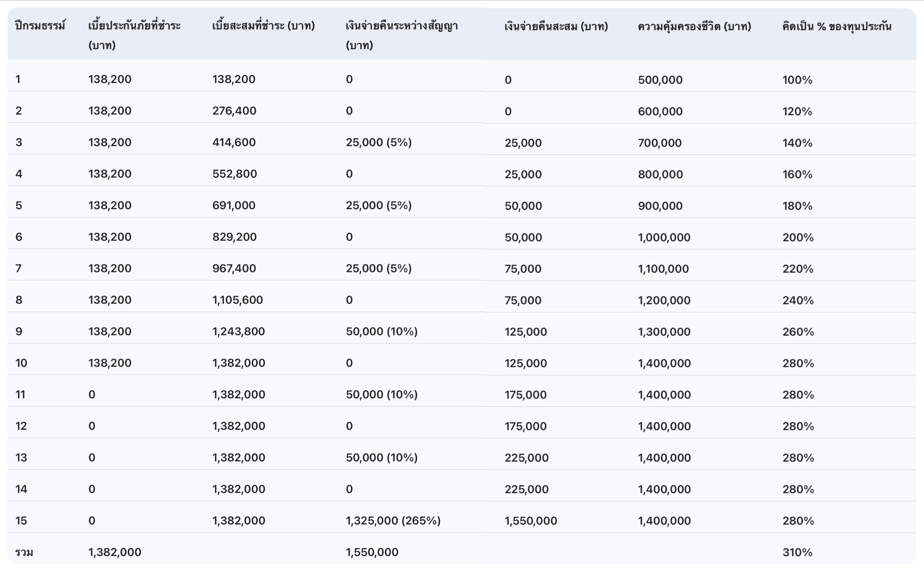Click the ปีกรมธรรม์ column header
Viewport: 924px width, 568px height.
click(x=40, y=26)
